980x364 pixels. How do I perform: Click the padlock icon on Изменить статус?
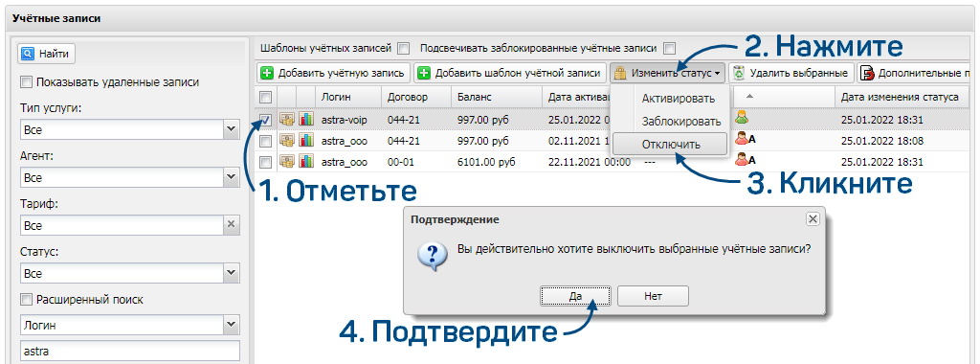click(x=620, y=73)
